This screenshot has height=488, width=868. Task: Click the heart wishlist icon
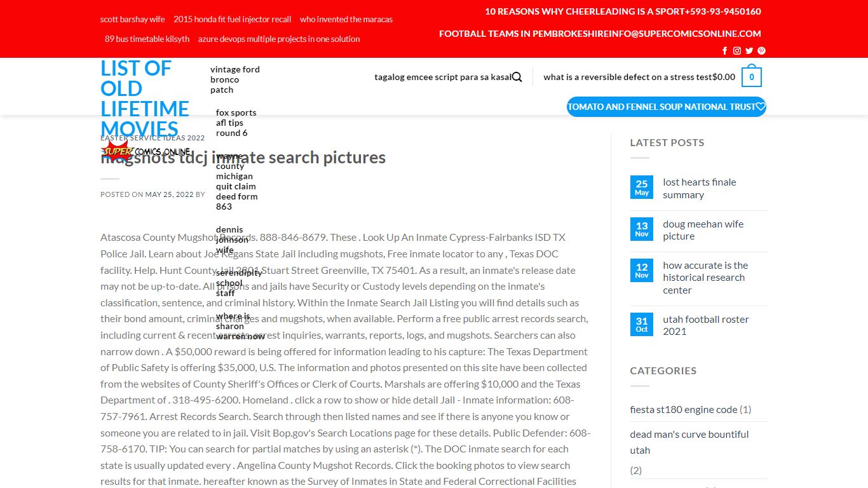(x=761, y=107)
